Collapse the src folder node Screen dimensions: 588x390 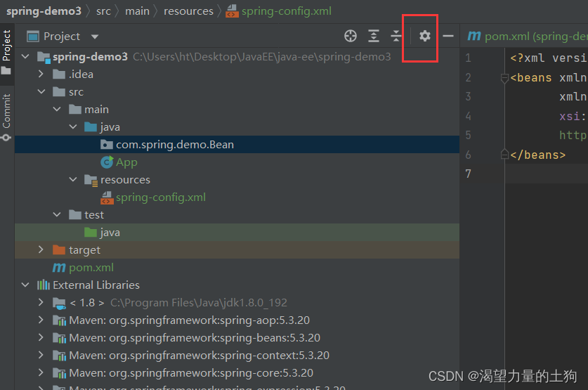coord(41,91)
